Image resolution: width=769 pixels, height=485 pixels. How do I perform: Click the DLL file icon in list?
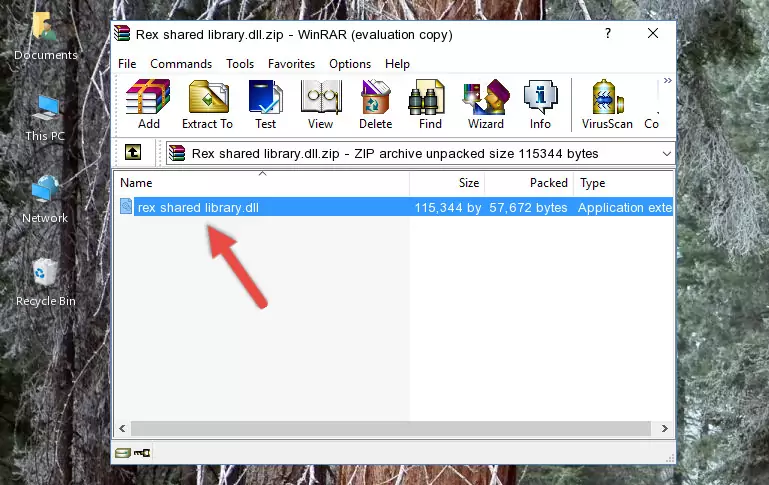pos(126,206)
